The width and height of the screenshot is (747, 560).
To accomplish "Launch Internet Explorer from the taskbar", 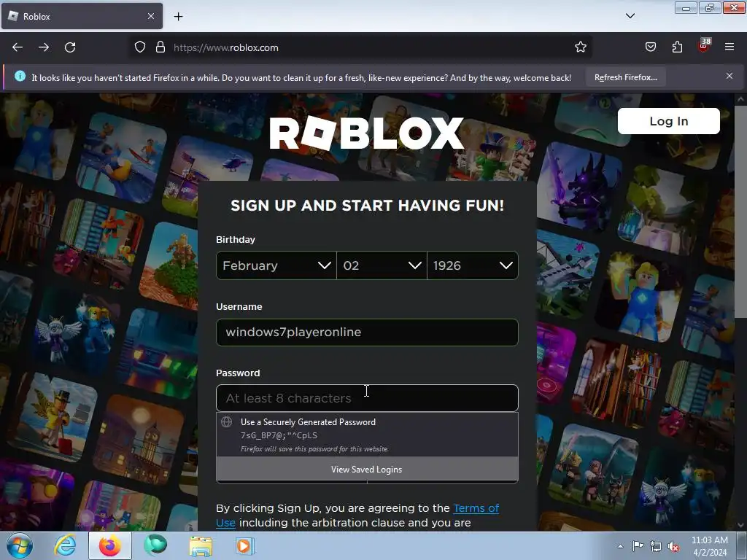I will 65,545.
